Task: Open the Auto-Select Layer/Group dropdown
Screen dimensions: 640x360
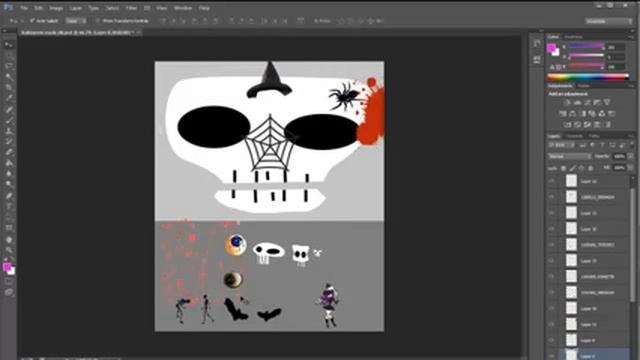Action: pyautogui.click(x=76, y=20)
